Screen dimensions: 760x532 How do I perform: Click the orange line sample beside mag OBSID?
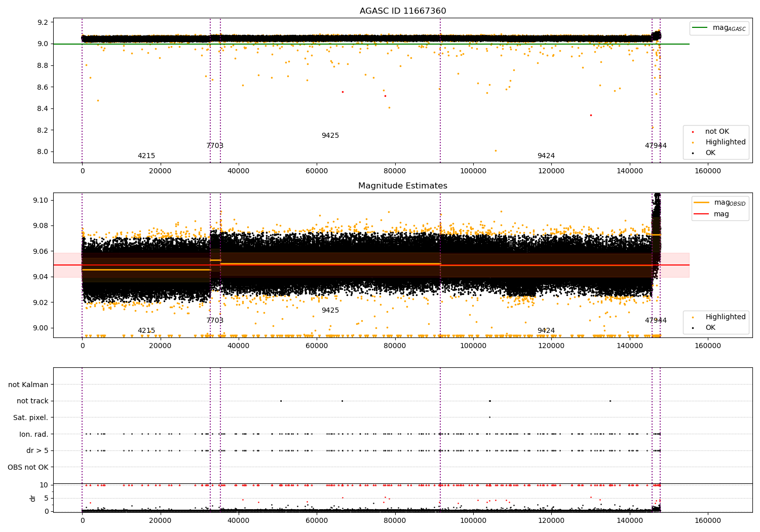tap(702, 202)
